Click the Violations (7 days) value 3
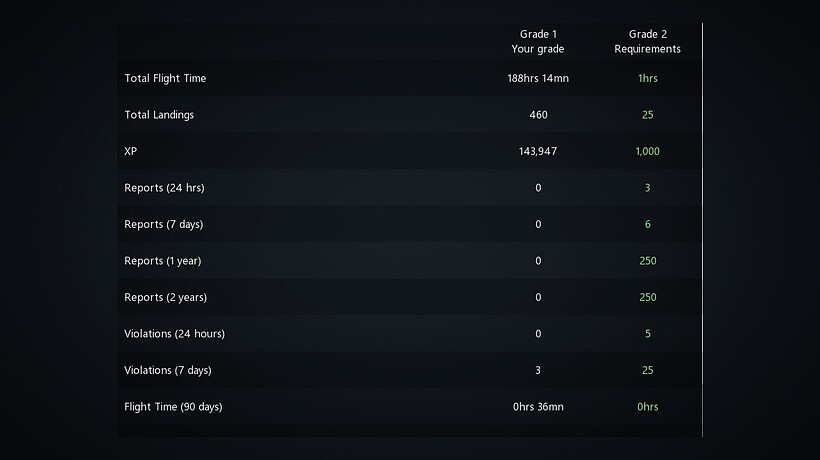The image size is (820, 460). pos(538,370)
